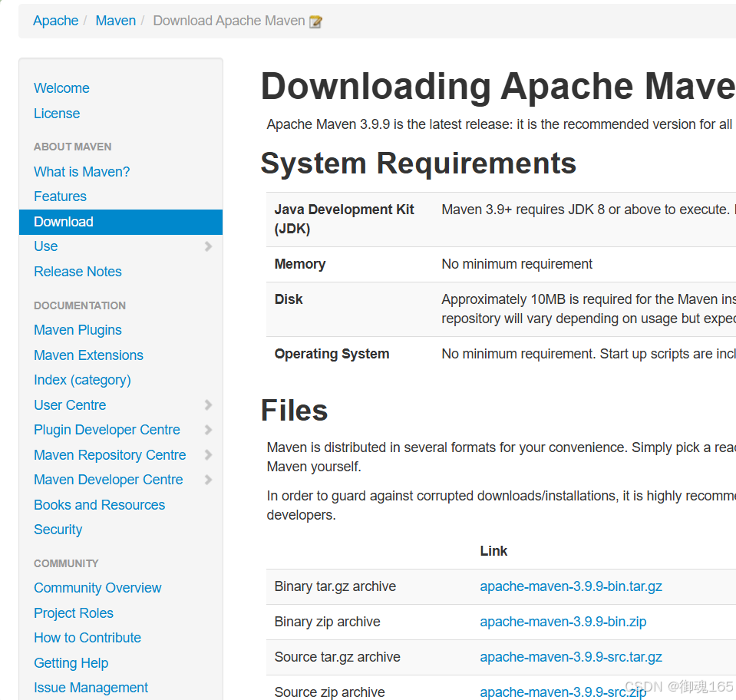Open the Features sidebar link

60,196
